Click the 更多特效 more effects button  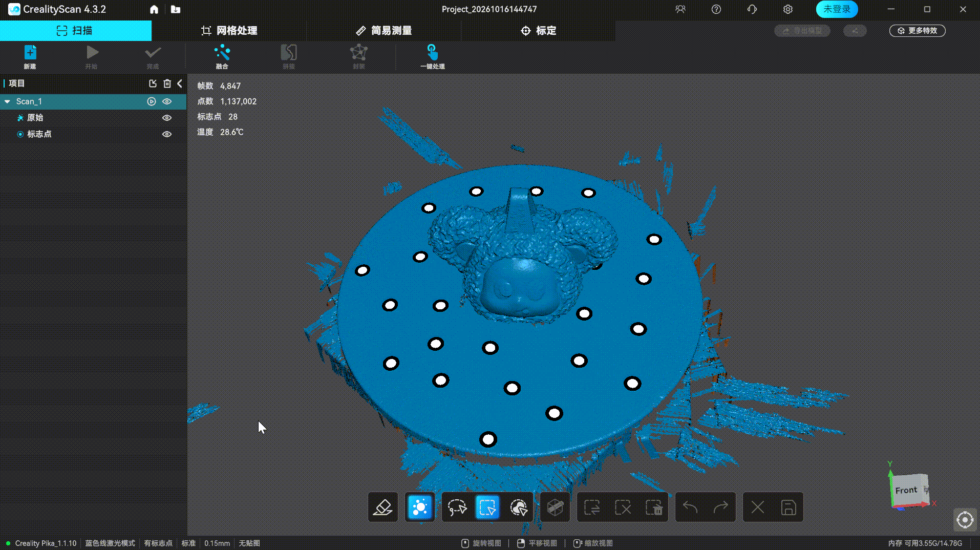click(x=917, y=31)
